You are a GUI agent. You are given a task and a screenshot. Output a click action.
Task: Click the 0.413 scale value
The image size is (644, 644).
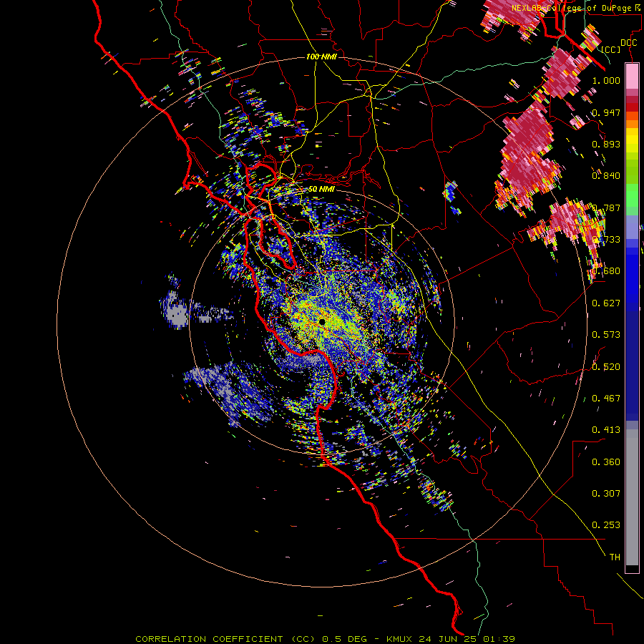pos(606,430)
